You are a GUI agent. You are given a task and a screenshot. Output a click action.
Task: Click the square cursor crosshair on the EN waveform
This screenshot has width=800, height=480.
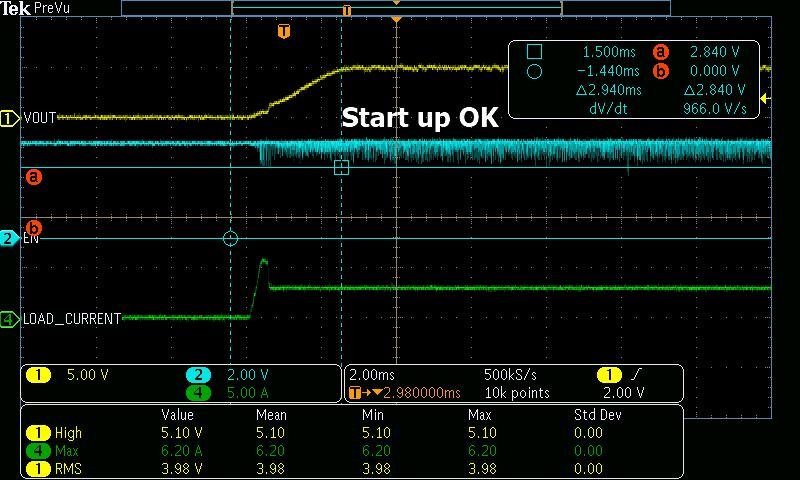click(341, 167)
